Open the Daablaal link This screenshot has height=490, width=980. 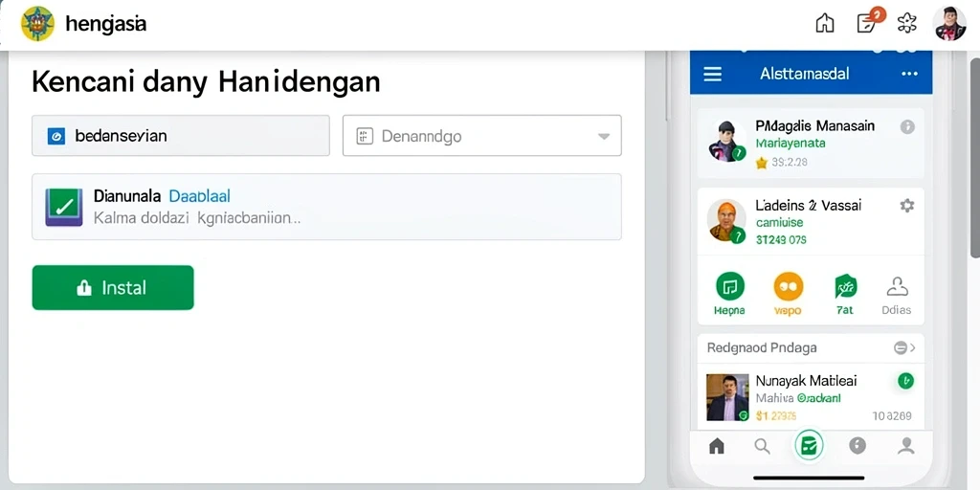pyautogui.click(x=199, y=196)
